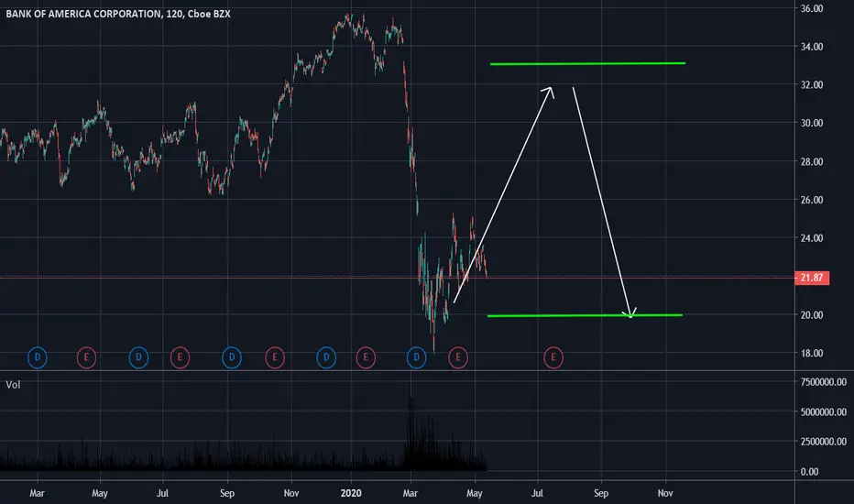Click the red 21.87 current price label

tap(812, 278)
